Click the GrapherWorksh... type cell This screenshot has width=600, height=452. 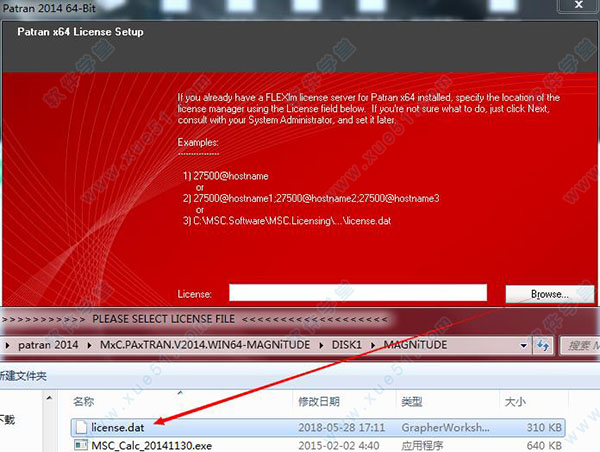[x=445, y=427]
